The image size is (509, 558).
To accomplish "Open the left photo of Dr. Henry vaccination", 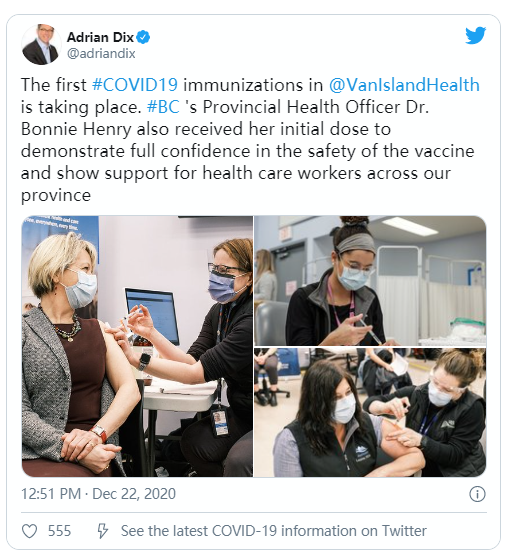I will (x=137, y=346).
